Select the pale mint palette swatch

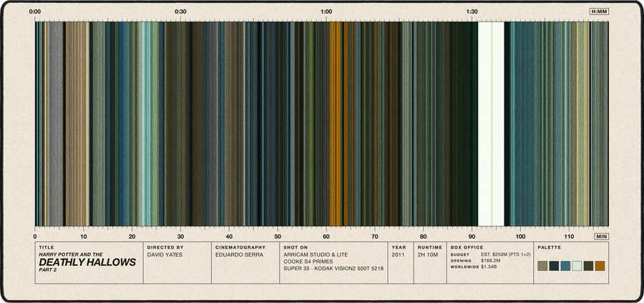tap(577, 266)
